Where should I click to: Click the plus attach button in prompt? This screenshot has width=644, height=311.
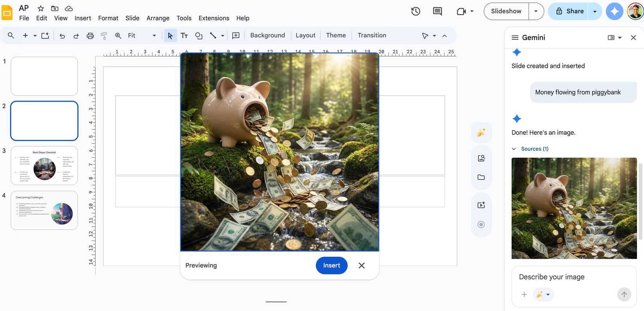pyautogui.click(x=524, y=295)
